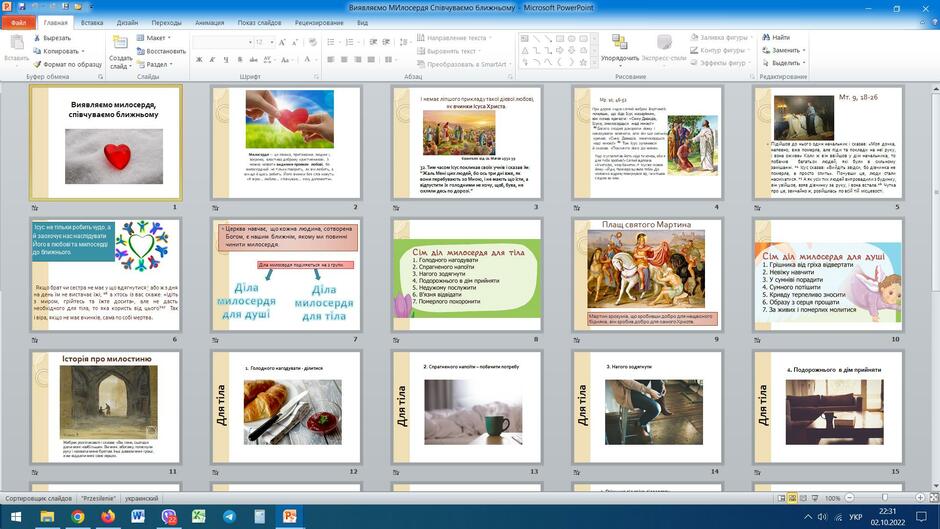Click the zoom slider in status bar
Image resolution: width=940 pixels, height=529 pixels.
[x=885, y=498]
